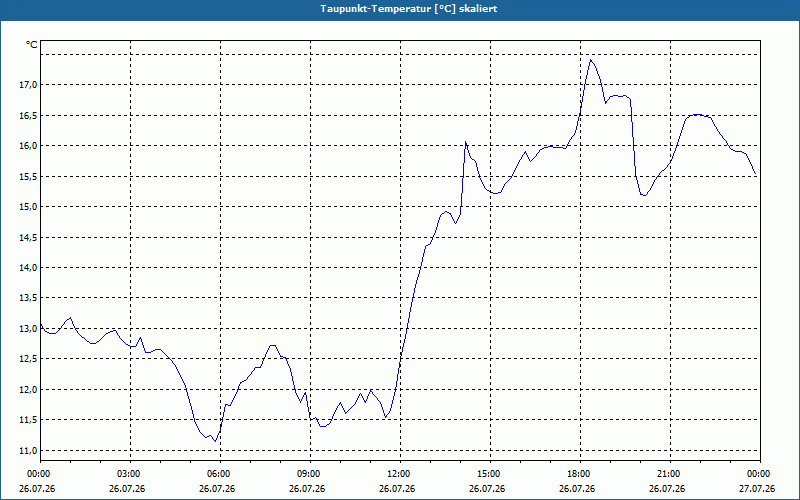Click the '14,5' y-axis label

[28, 237]
